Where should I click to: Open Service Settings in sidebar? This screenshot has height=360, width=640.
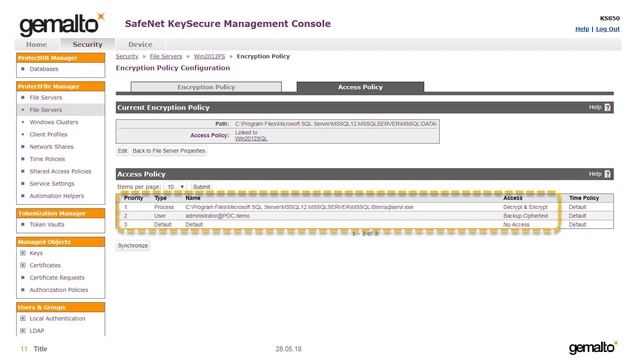pos(52,184)
